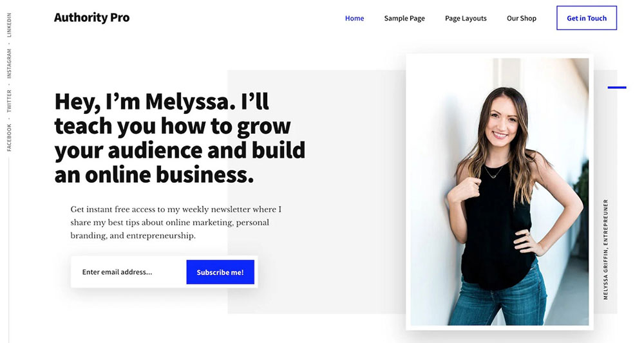
Task: Open the Home menu item
Action: point(354,18)
